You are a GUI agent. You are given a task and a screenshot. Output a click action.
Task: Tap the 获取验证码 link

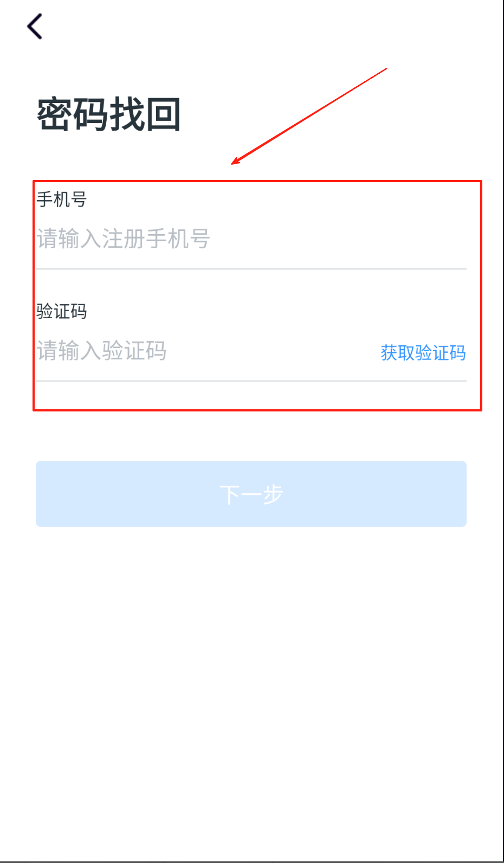(423, 353)
